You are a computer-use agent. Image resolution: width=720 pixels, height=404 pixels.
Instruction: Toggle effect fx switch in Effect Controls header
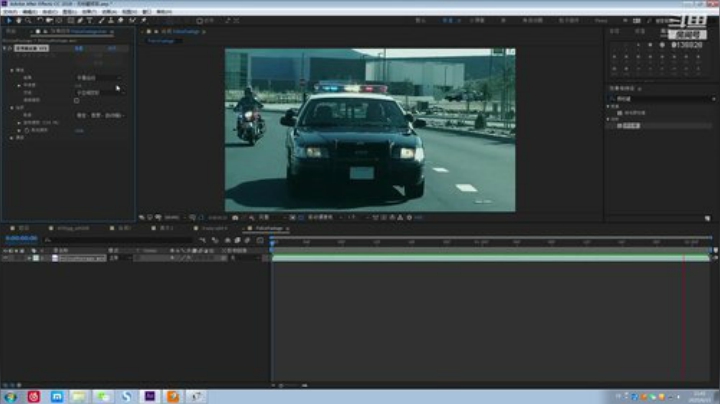click(x=10, y=48)
